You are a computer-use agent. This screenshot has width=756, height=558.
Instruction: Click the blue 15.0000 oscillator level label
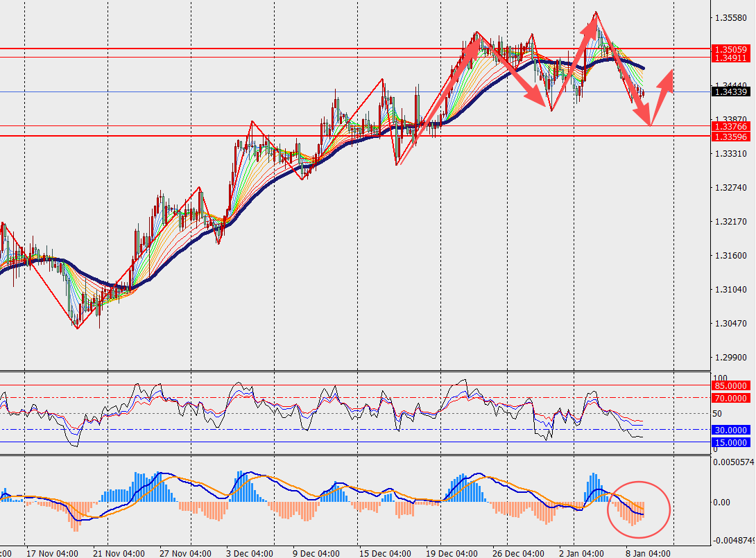tap(730, 442)
